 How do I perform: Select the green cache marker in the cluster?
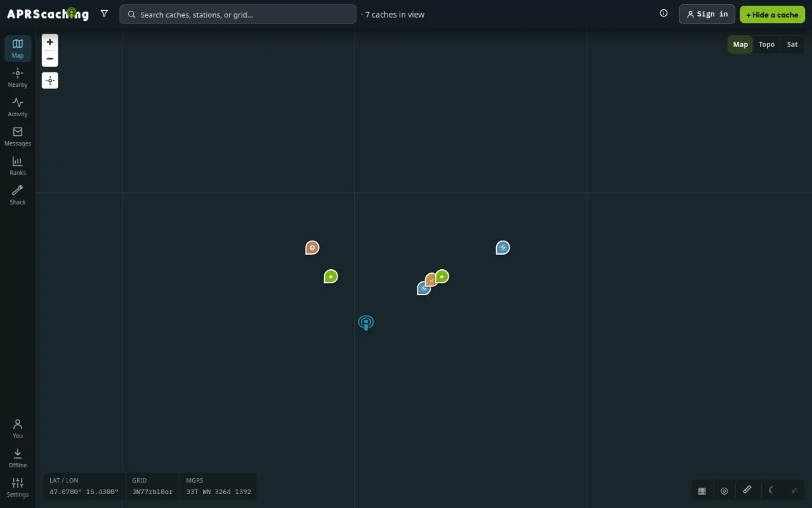[x=442, y=276]
